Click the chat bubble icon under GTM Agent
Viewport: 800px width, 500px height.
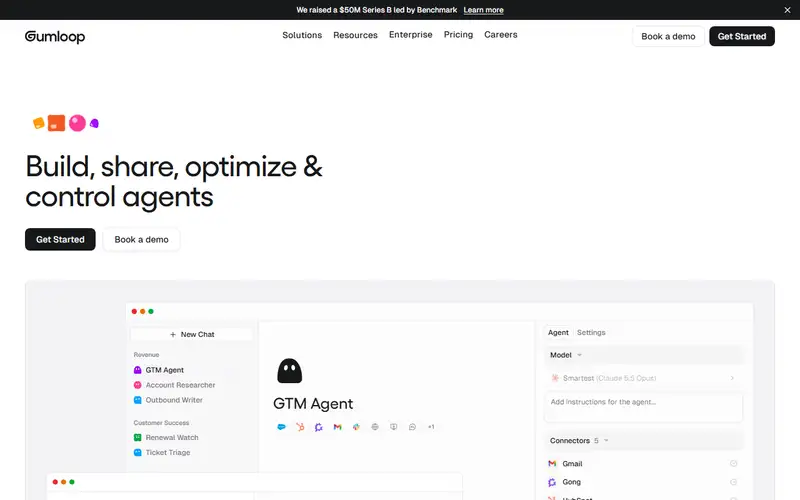coord(412,427)
